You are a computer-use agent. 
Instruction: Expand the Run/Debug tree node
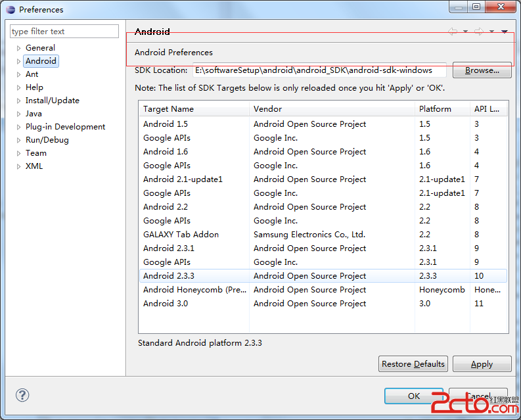(18, 140)
